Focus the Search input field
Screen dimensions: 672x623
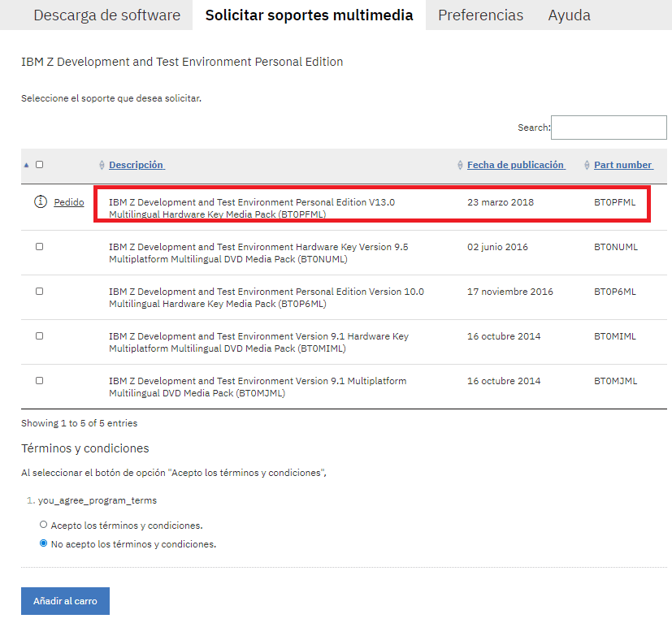(x=609, y=128)
